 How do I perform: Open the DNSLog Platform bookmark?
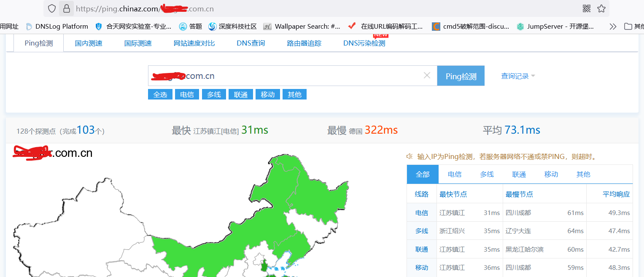point(57,26)
